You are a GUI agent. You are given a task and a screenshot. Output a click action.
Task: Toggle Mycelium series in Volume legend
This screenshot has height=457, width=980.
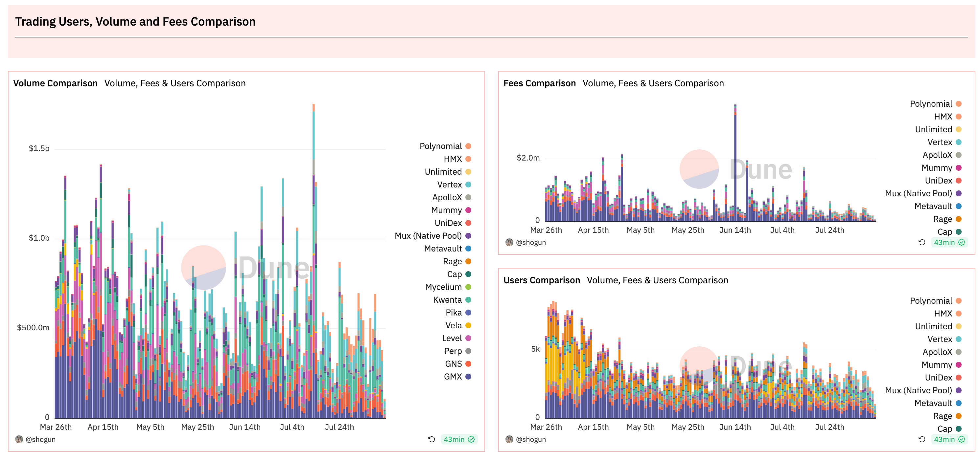[x=448, y=287]
